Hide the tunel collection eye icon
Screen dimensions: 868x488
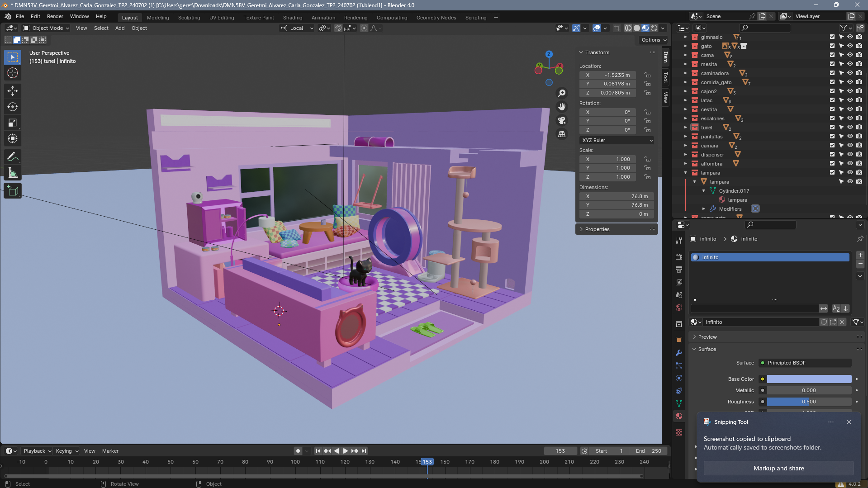point(850,128)
